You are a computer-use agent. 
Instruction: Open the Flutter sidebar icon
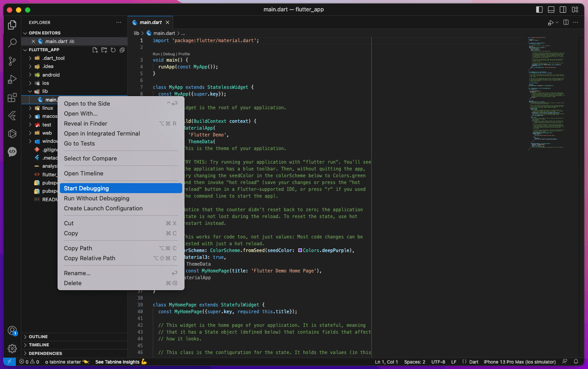coord(12,116)
